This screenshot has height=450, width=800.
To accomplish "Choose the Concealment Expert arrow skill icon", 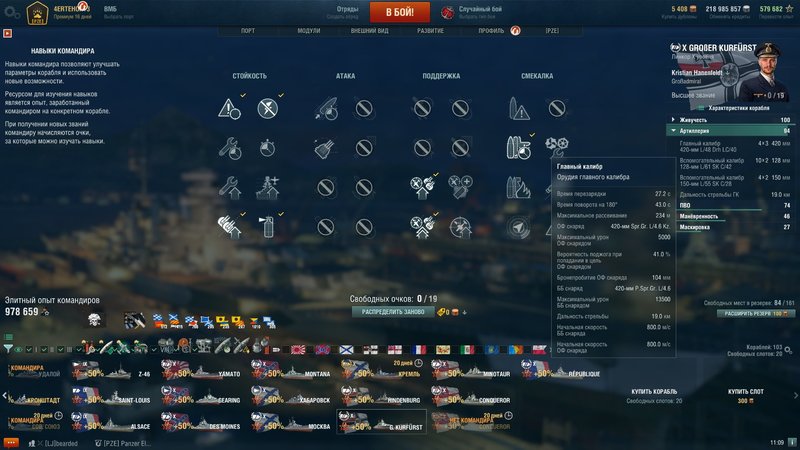I will pos(518,228).
